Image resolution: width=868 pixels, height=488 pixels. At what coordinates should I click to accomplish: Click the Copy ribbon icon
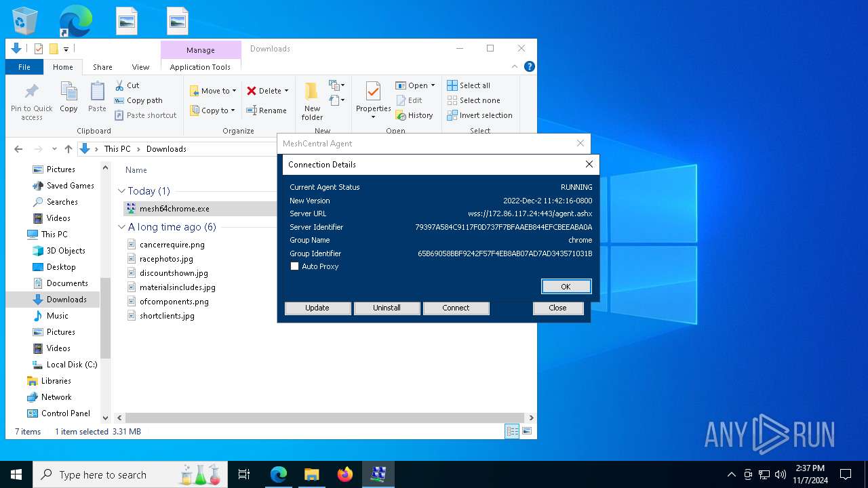tap(68, 98)
